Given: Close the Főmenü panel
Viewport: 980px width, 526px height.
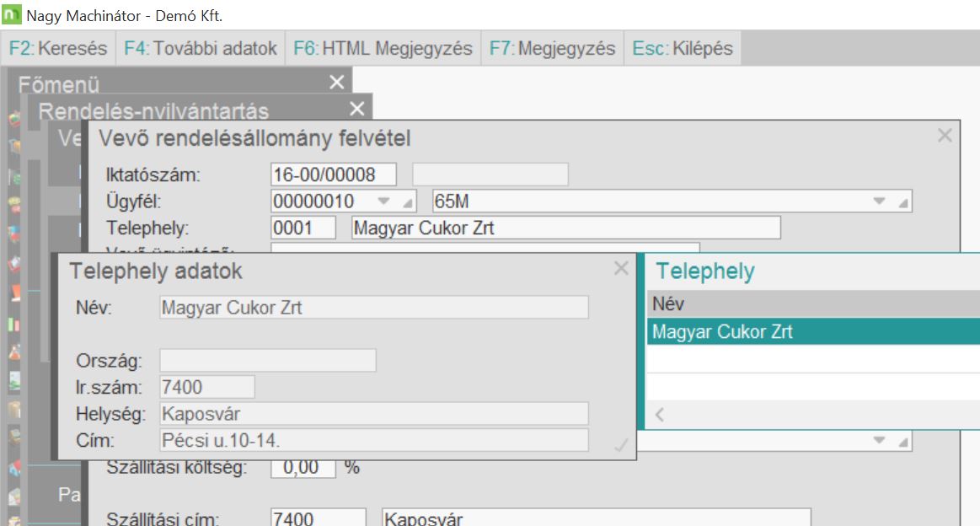Looking at the screenshot, I should coord(337,82).
